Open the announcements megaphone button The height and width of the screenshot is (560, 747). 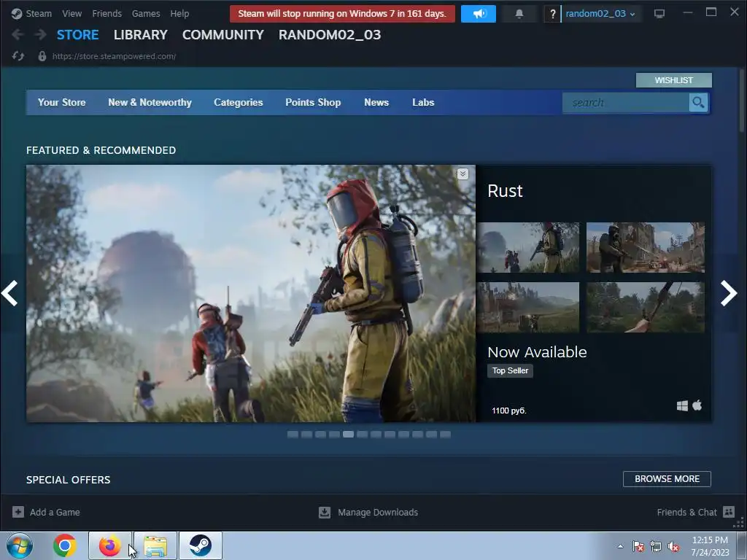[479, 14]
